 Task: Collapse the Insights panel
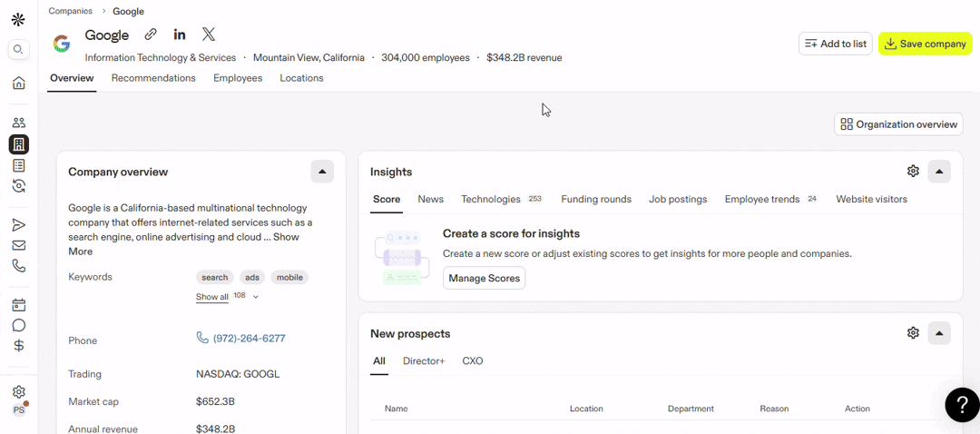(939, 172)
